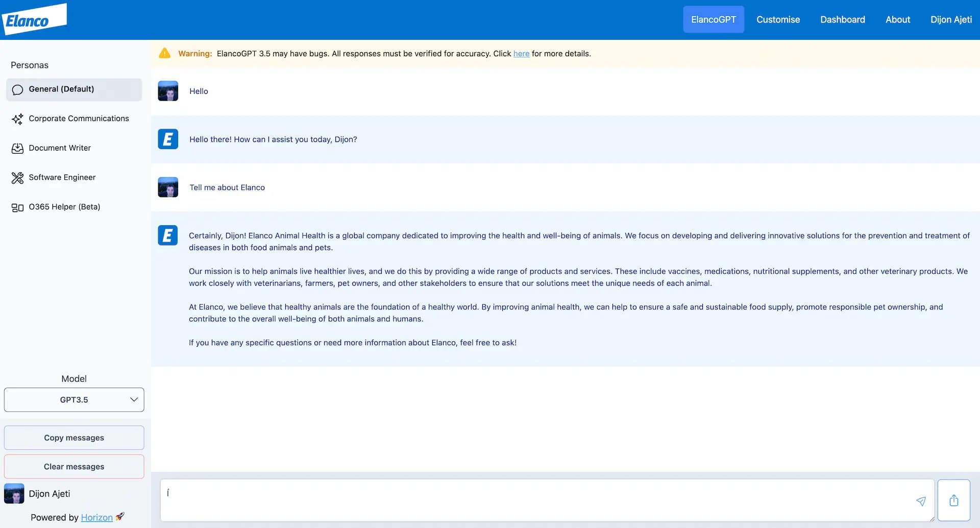
Task: Click the General (Default) chat bubble icon
Action: (x=17, y=90)
